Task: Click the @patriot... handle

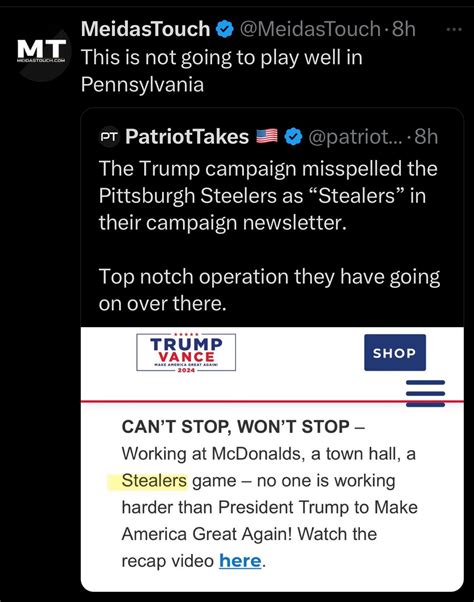Action: (x=356, y=137)
